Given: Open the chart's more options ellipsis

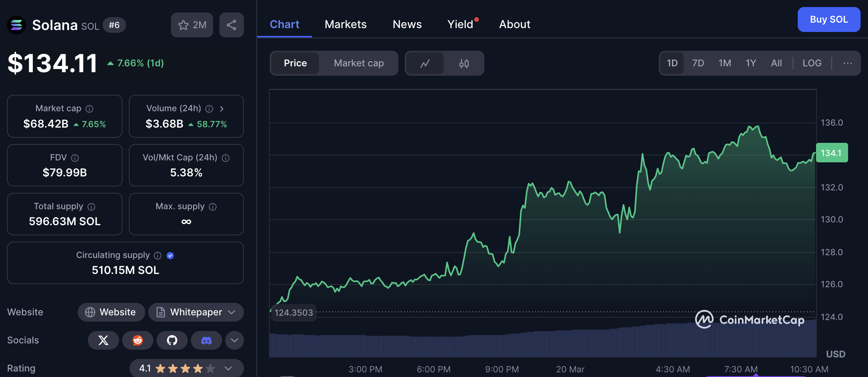Looking at the screenshot, I should pos(847,63).
